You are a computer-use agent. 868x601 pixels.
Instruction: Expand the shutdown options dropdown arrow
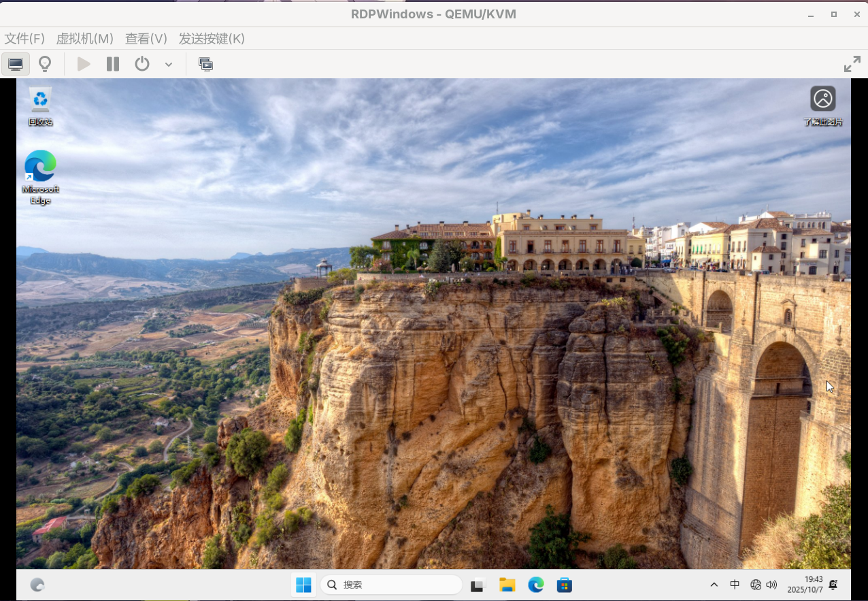tap(169, 65)
